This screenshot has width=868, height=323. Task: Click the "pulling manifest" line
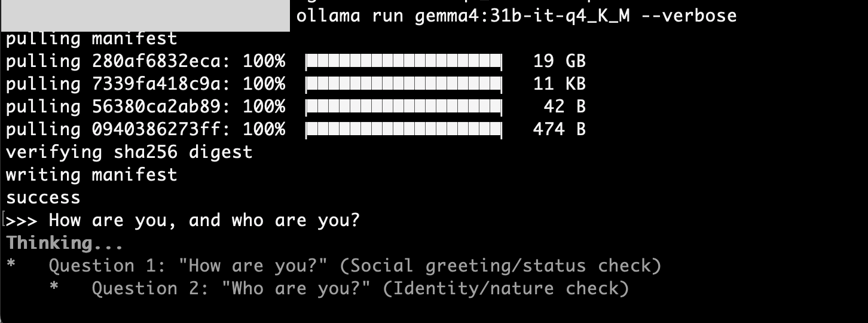[x=91, y=39]
